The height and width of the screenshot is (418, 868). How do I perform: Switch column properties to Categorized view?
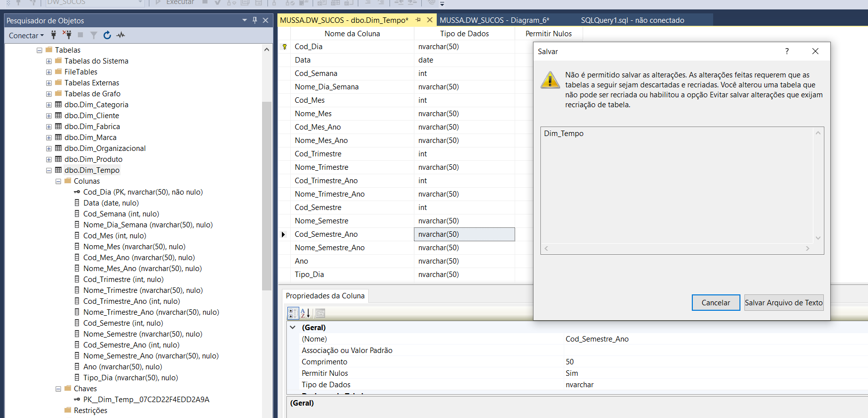point(293,313)
